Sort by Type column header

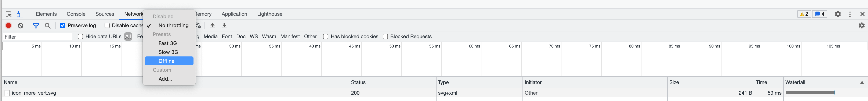[479, 82]
